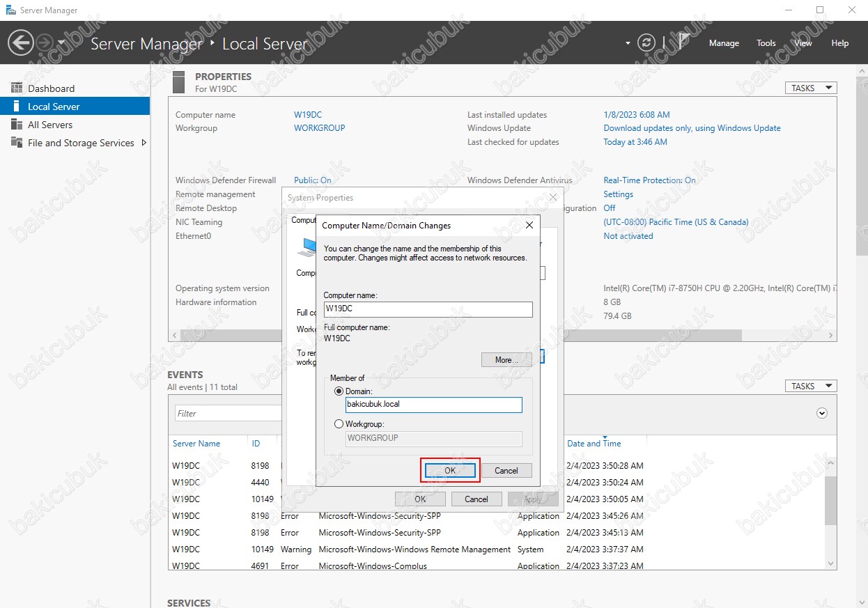Expand the Events filter options chevron
The image size is (868, 608).
(x=822, y=413)
